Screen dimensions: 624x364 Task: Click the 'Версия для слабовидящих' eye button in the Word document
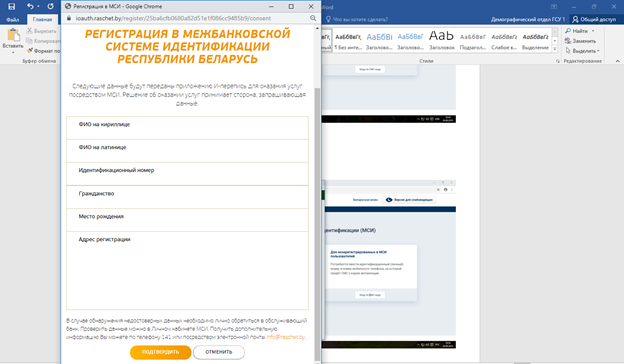409,200
